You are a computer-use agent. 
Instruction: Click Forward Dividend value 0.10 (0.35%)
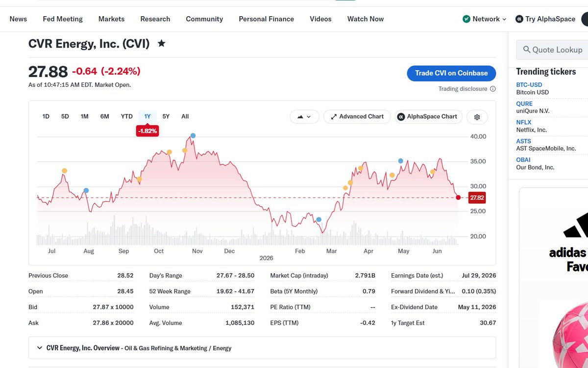point(479,291)
